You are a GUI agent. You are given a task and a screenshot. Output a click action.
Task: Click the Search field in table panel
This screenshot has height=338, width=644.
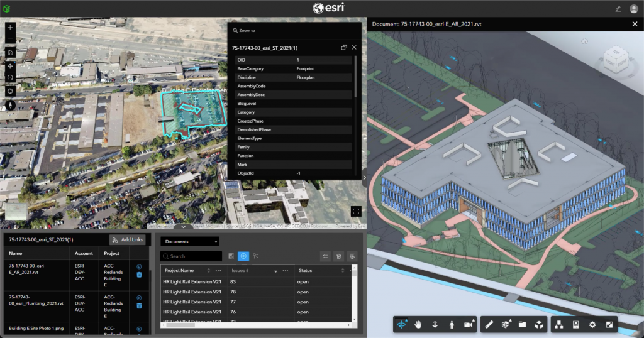pyautogui.click(x=191, y=256)
